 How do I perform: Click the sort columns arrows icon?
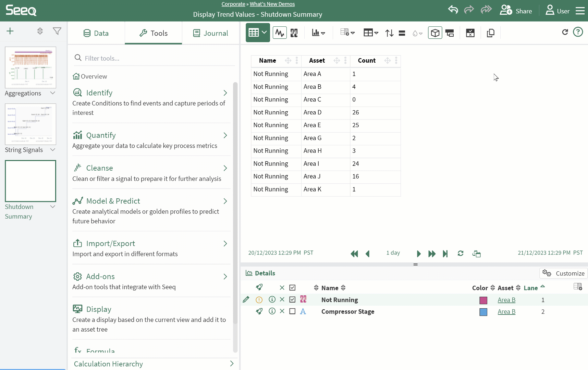pyautogui.click(x=389, y=33)
